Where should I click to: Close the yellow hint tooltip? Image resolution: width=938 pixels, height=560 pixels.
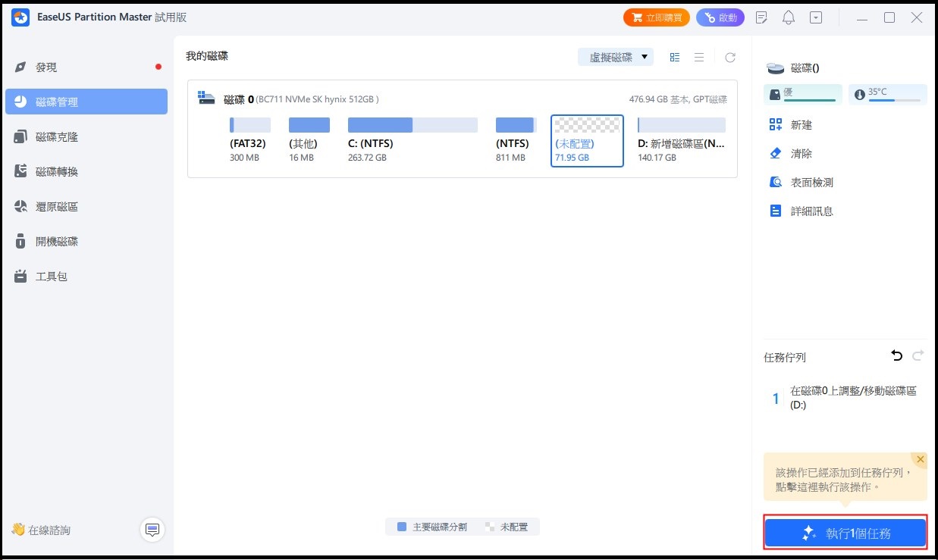(x=920, y=459)
